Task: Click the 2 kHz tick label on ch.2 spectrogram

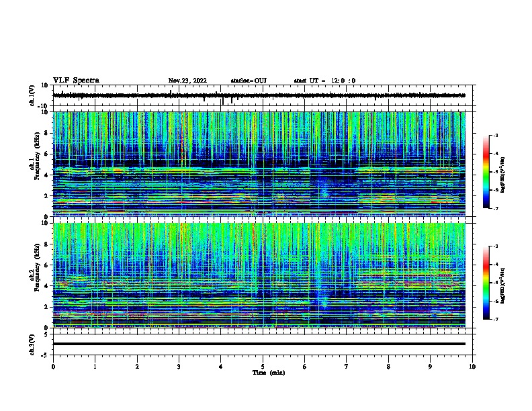Action: [x=46, y=307]
